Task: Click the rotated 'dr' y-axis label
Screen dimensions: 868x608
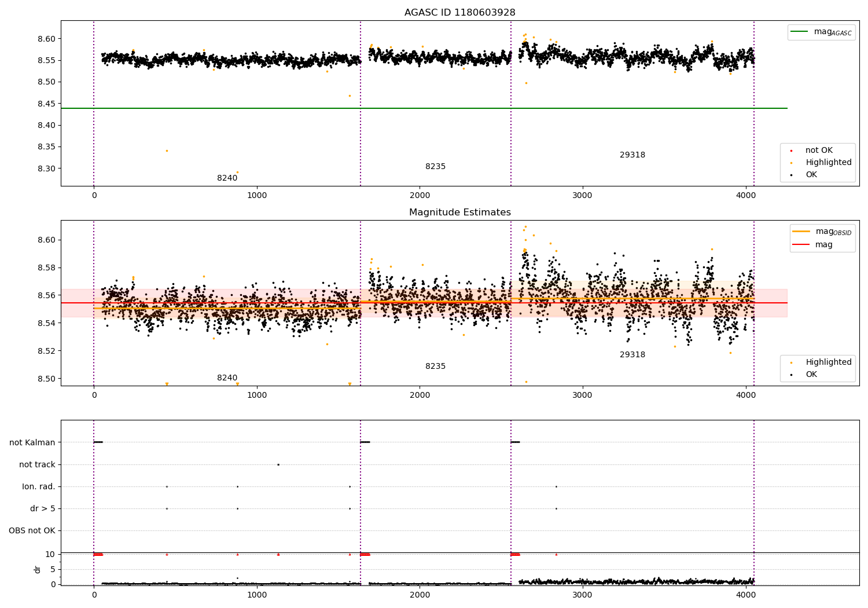Action: point(38,569)
